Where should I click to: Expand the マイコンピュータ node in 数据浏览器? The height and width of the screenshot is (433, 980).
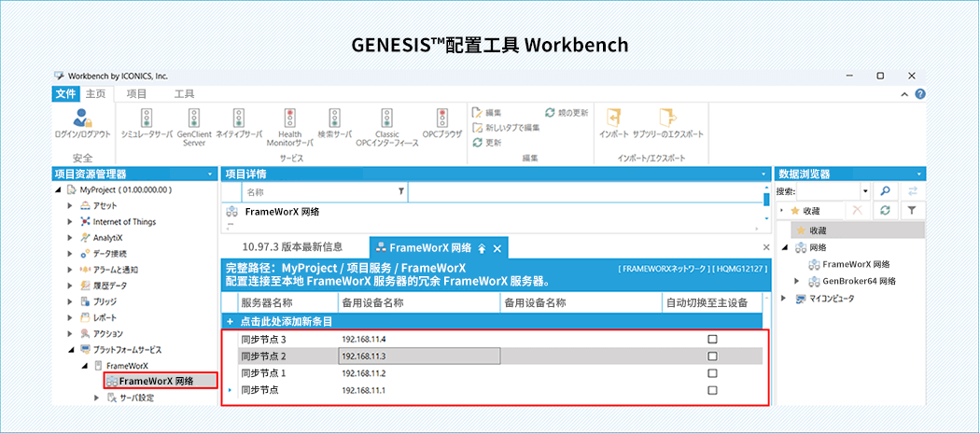(784, 298)
